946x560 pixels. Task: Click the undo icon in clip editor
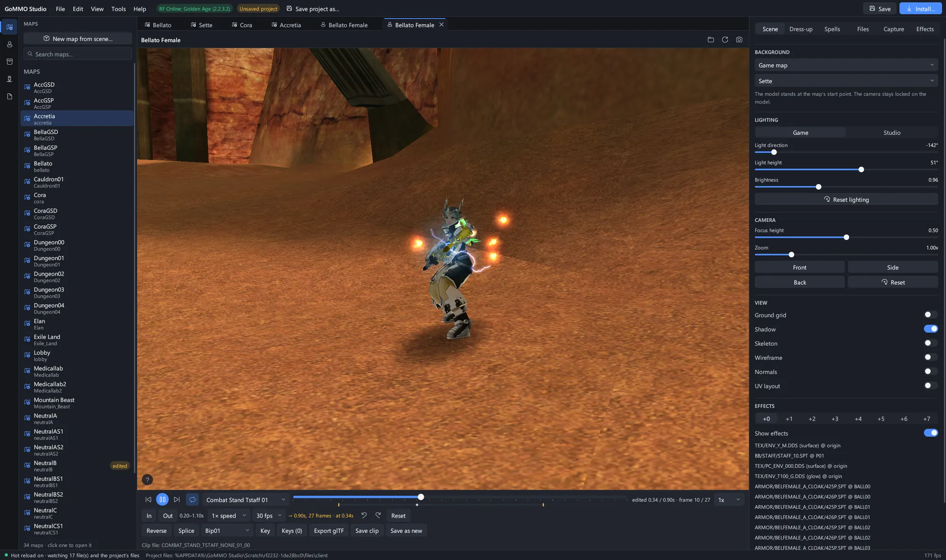pos(364,516)
